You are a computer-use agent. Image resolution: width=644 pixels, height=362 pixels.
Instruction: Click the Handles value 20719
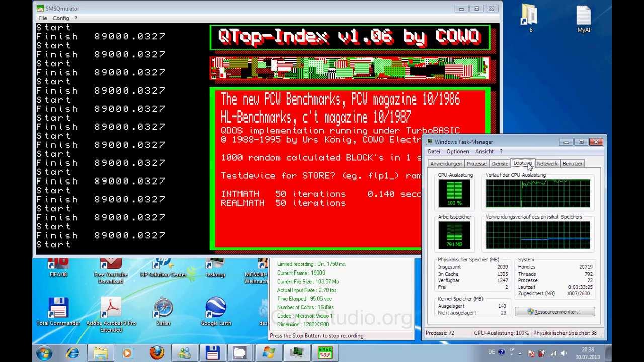point(585,267)
